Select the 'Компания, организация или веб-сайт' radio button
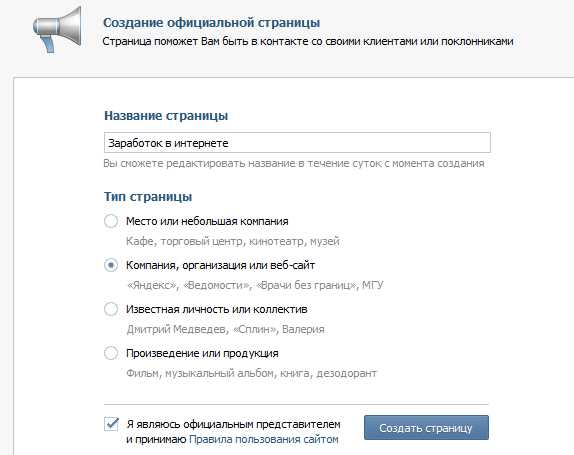Screen dimensions: 574x455 pos(111,265)
